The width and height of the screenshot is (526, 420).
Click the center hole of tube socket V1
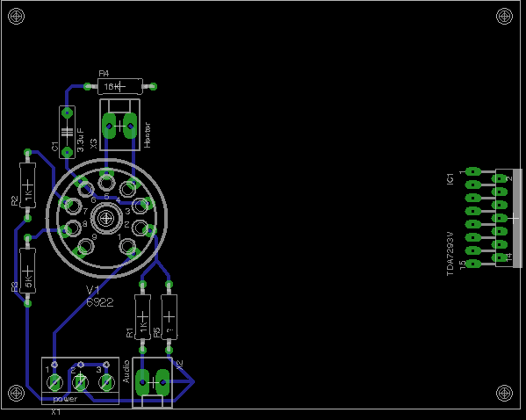[x=106, y=219]
